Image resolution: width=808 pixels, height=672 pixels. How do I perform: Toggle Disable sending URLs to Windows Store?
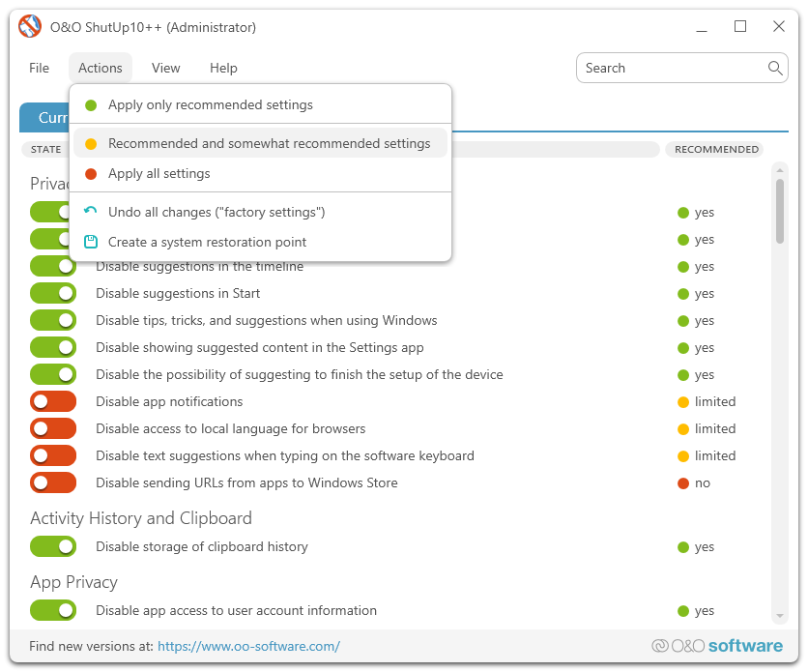[x=53, y=482]
